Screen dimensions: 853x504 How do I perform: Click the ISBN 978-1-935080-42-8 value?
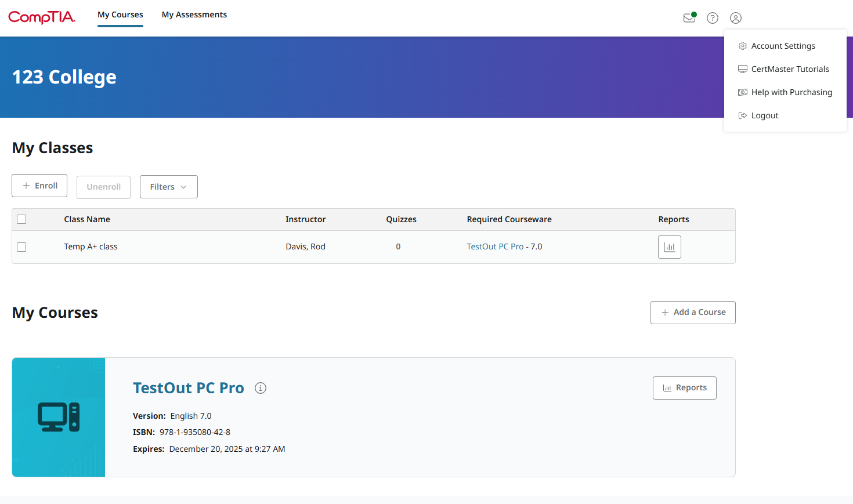pyautogui.click(x=195, y=432)
